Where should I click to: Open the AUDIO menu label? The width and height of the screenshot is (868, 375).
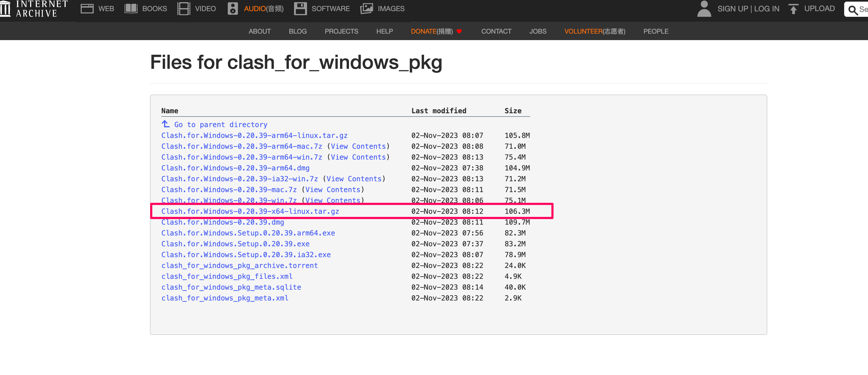pyautogui.click(x=263, y=8)
